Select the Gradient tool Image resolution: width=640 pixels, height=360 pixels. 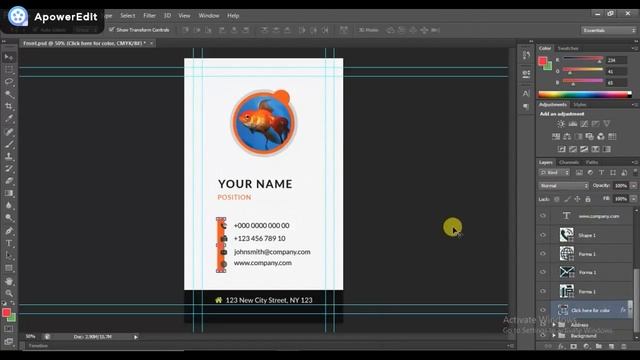pos(9,193)
